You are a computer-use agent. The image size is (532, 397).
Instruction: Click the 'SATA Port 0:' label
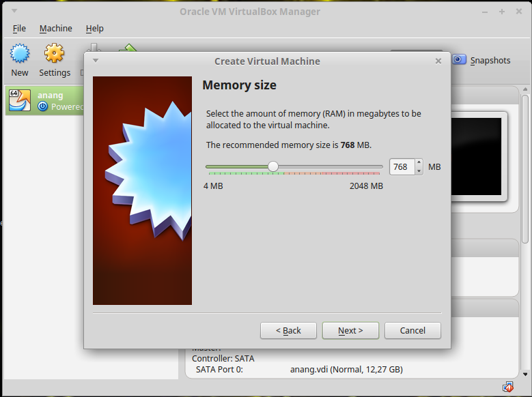click(x=219, y=369)
